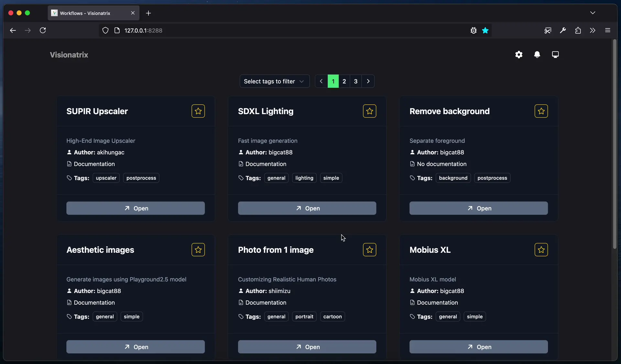Open the SDXL Lighting workflow
621x364 pixels.
click(x=307, y=208)
